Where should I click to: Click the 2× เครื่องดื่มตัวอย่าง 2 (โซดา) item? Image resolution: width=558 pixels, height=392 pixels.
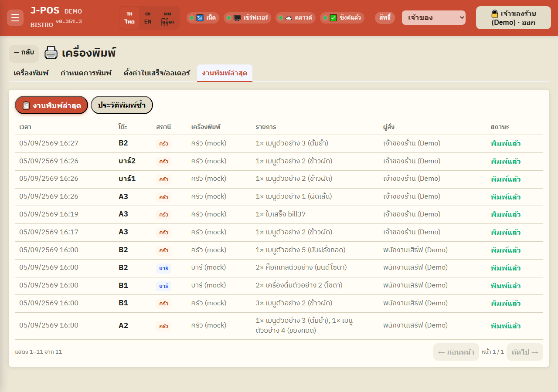(x=299, y=285)
